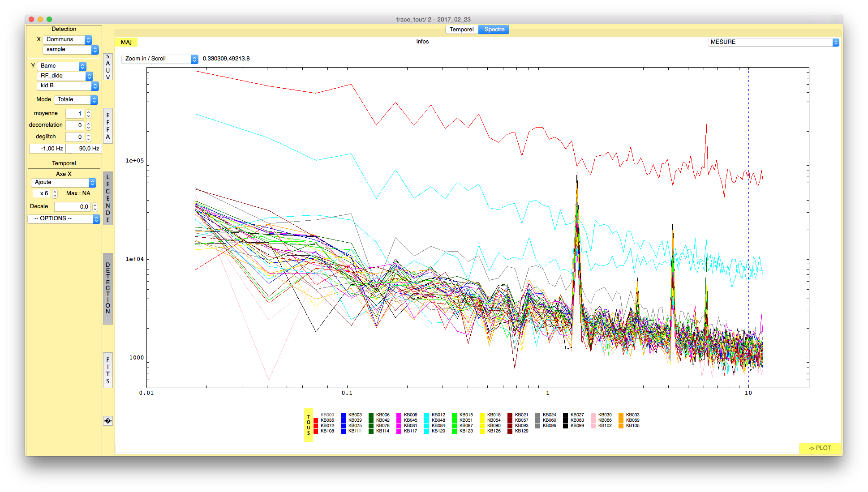Click the pink KB030 legend swatch
The image size is (868, 492).
(x=593, y=415)
